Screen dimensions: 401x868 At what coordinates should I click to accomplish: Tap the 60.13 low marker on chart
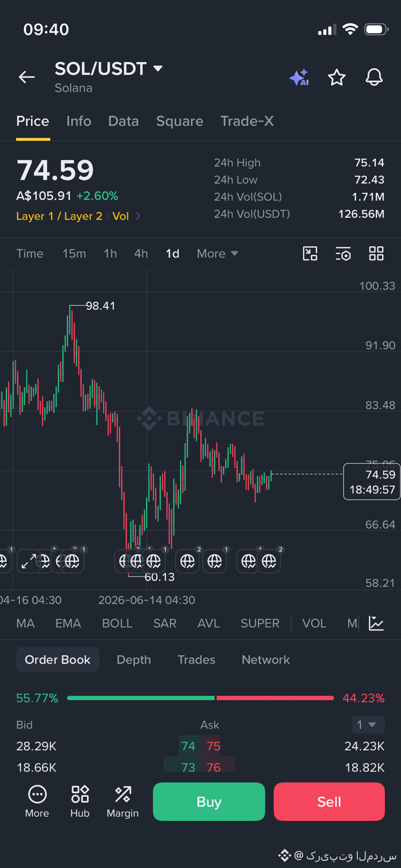(x=159, y=577)
